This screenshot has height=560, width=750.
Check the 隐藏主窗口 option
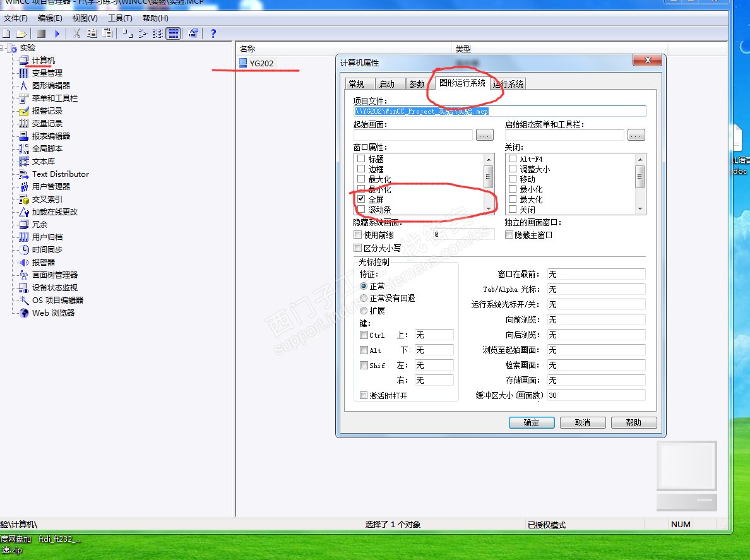[x=509, y=235]
